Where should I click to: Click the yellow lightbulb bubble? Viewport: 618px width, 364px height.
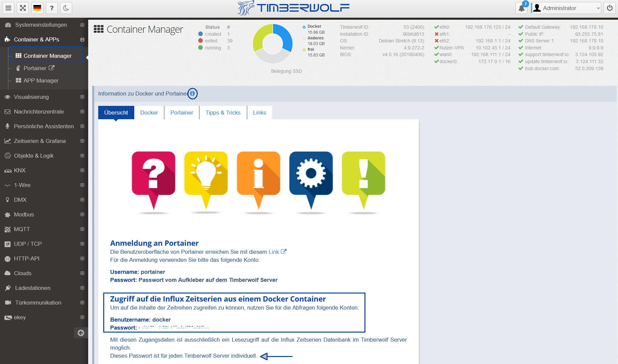[206, 180]
